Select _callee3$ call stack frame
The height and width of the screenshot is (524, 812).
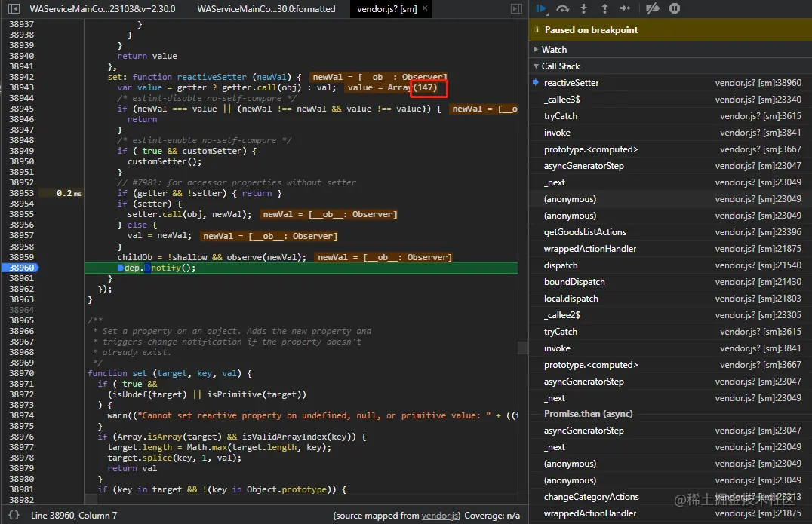coord(671,100)
